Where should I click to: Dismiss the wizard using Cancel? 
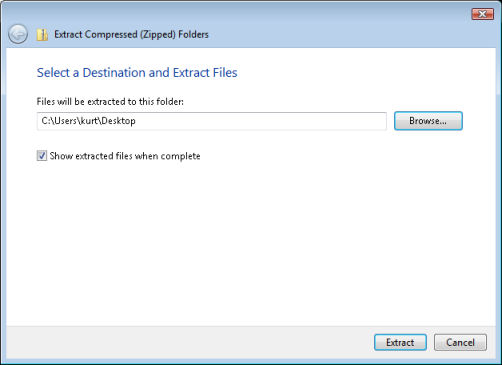pyautogui.click(x=460, y=342)
